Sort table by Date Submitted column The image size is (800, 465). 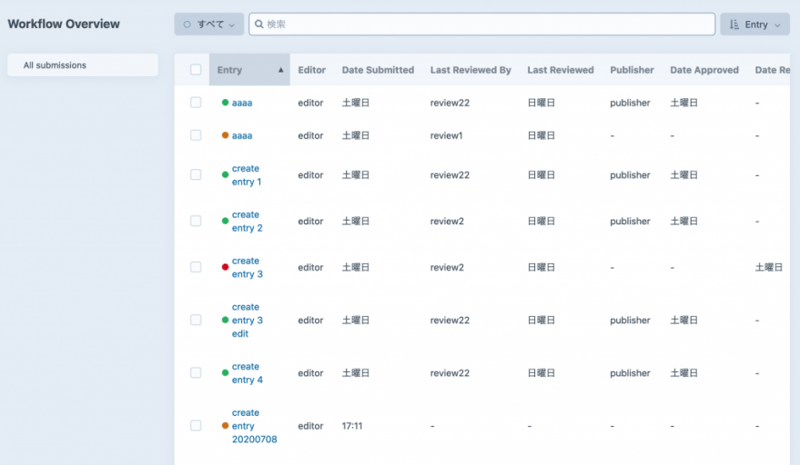[x=377, y=70]
